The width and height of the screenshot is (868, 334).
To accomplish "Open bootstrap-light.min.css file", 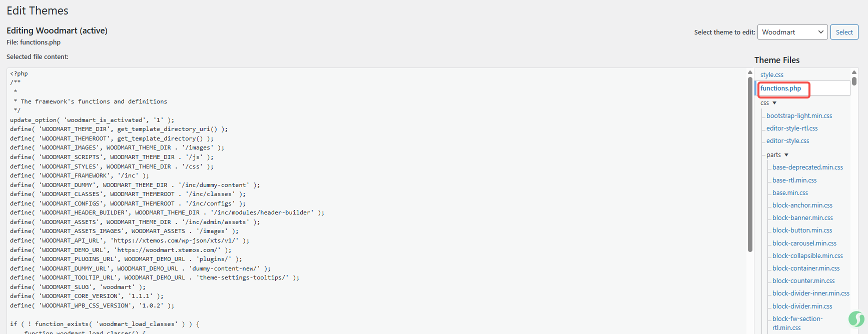I will tap(799, 116).
